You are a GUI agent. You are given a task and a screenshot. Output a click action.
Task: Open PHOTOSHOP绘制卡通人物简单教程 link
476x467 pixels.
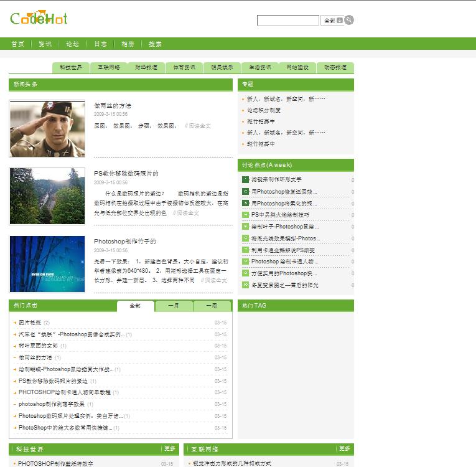click(65, 392)
